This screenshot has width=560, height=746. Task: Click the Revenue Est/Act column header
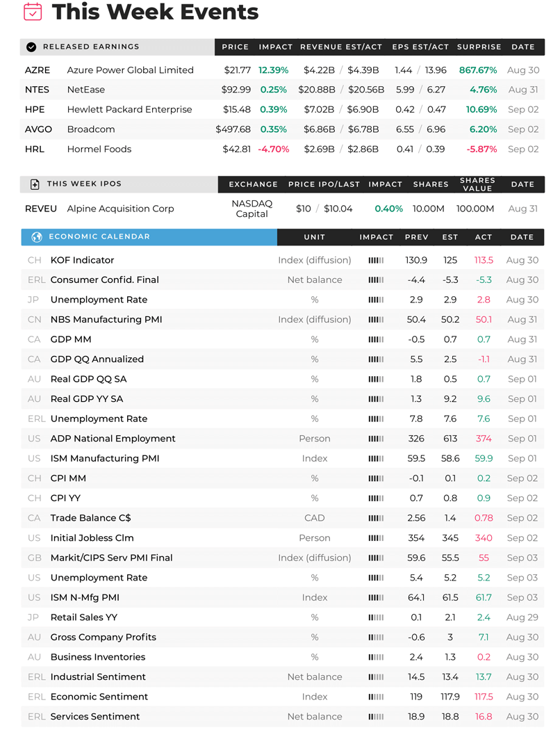(x=341, y=47)
